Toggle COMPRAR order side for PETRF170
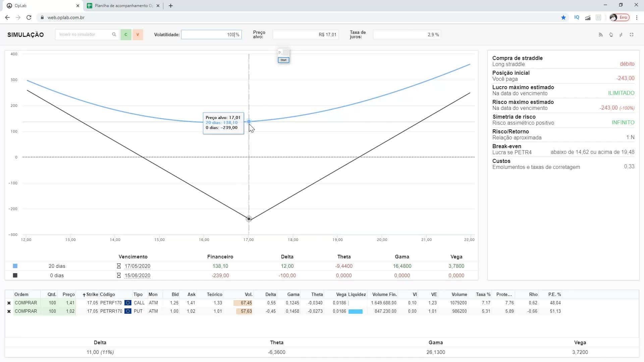 (x=26, y=303)
